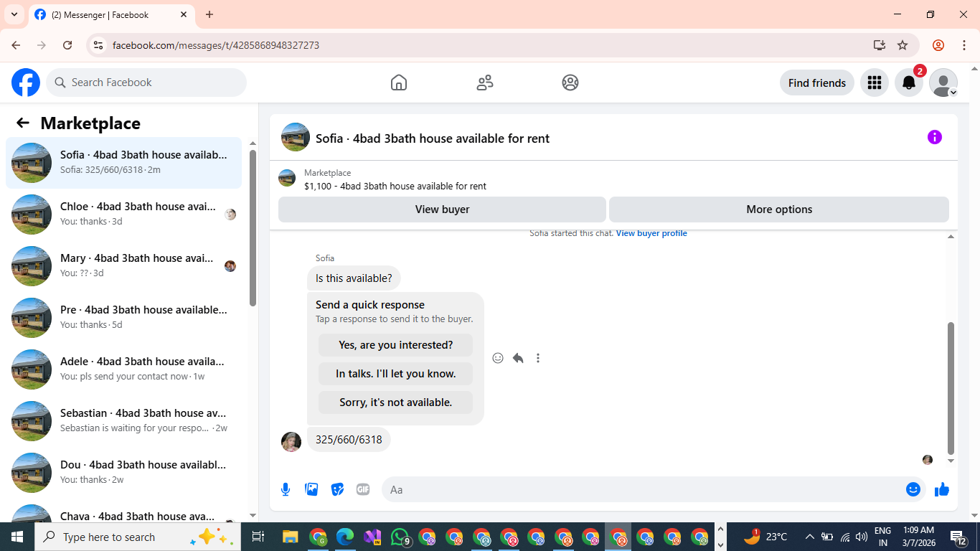980x551 pixels.
Task: Click the message thread scrollbar
Action: (x=951, y=388)
